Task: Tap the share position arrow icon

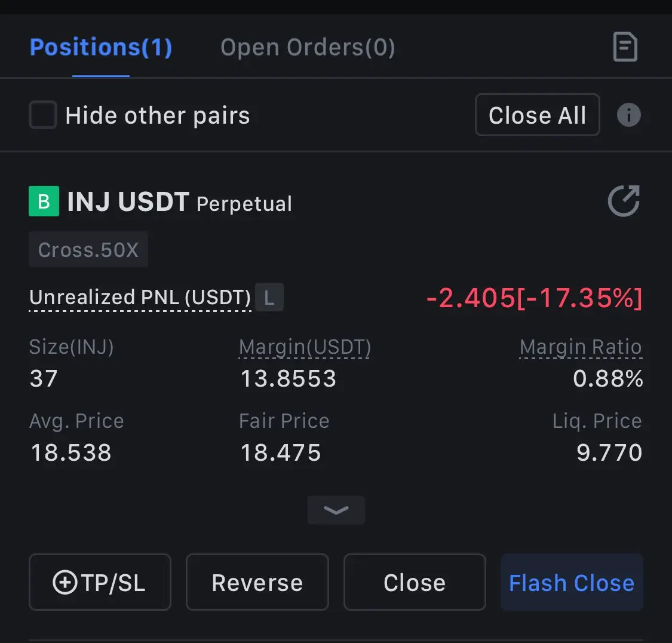Action: coord(624,201)
